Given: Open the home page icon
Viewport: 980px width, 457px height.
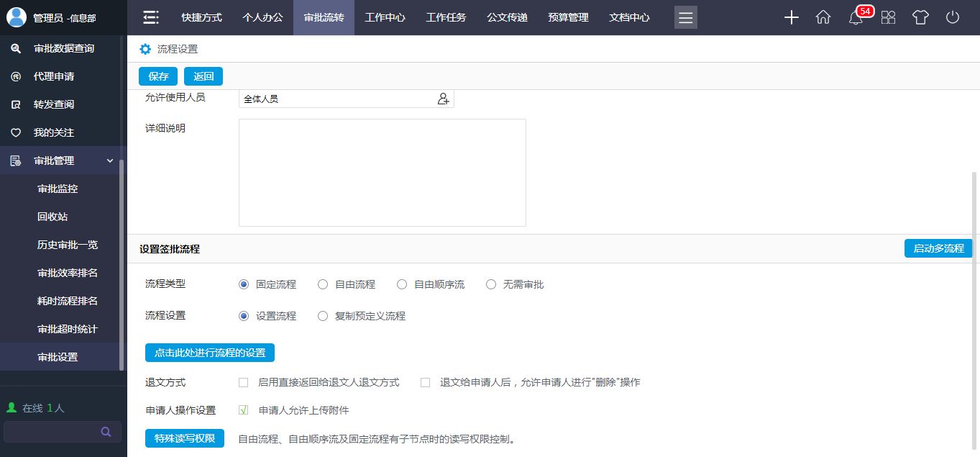Looking at the screenshot, I should [823, 18].
